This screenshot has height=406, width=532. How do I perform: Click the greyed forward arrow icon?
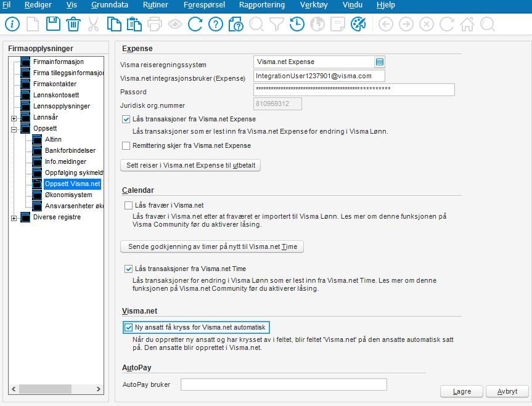tap(406, 25)
